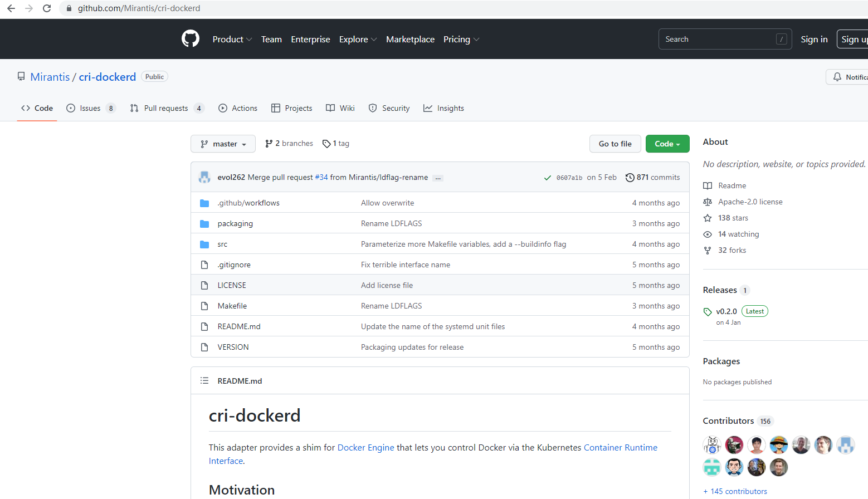Show the 145 more contributors link
The image size is (868, 499).
735,491
